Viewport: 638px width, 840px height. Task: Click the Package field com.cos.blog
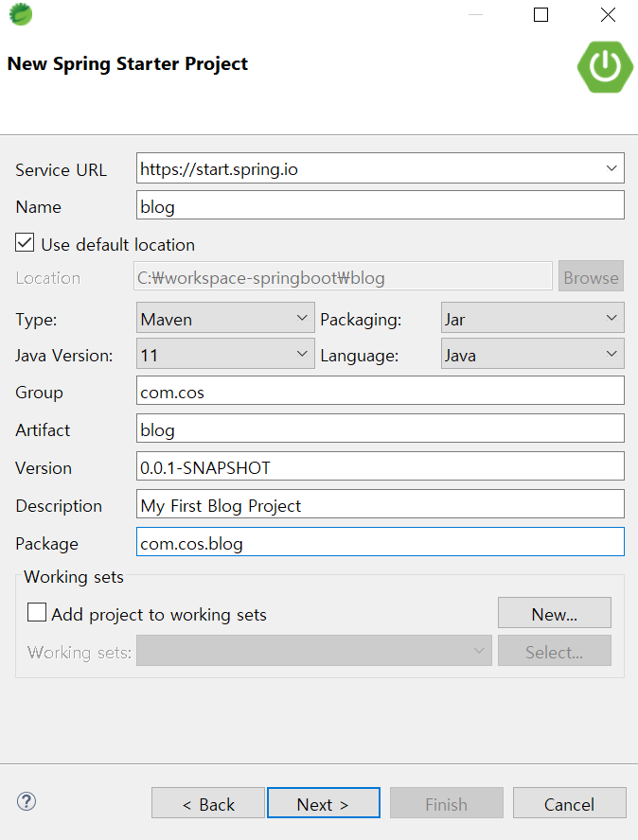point(381,542)
